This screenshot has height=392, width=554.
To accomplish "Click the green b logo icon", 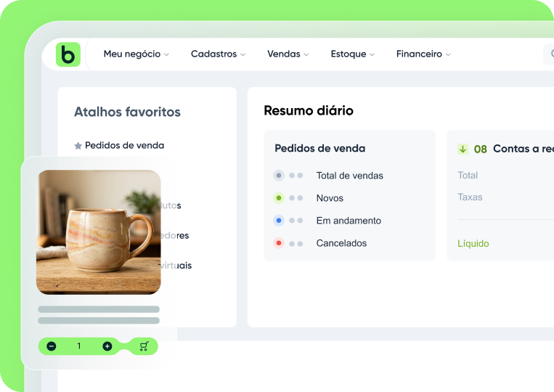I will [68, 54].
